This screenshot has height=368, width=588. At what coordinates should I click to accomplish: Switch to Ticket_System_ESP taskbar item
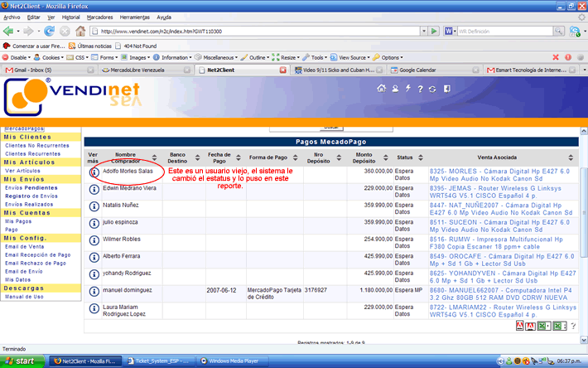159,361
